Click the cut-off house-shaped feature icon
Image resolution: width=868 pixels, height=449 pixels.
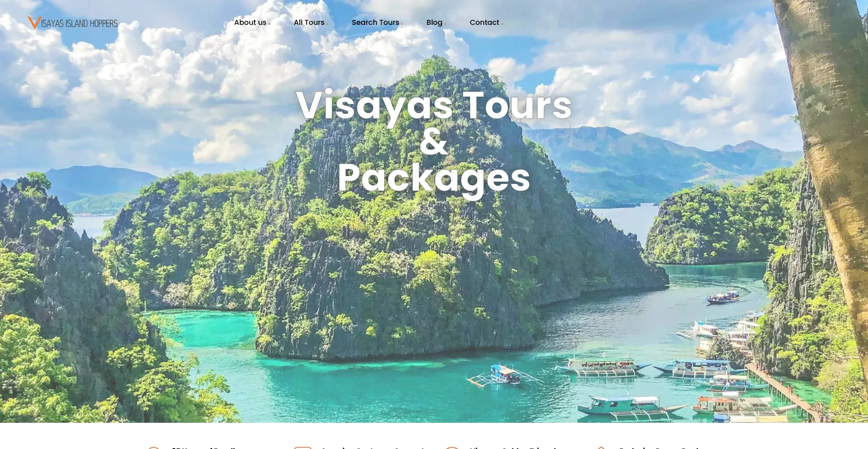(600, 448)
